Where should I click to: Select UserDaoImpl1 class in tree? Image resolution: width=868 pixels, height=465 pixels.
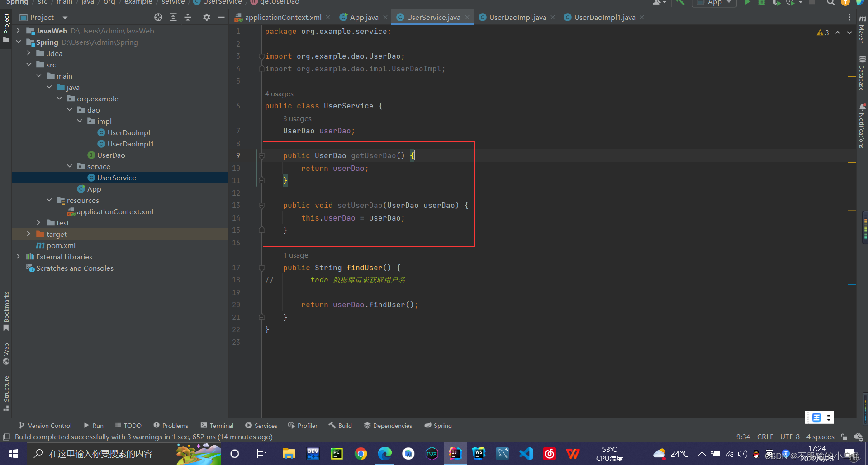[126, 144]
